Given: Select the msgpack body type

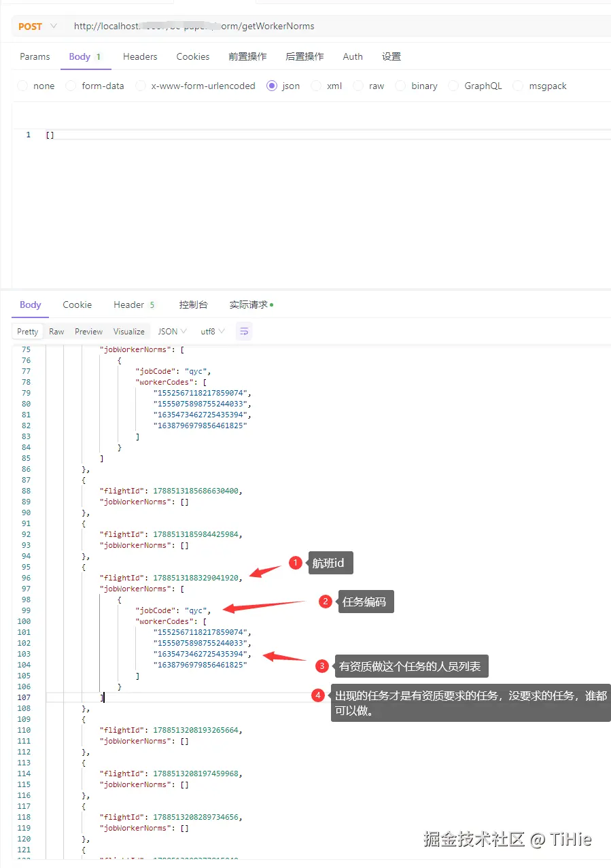Looking at the screenshot, I should click(x=540, y=86).
